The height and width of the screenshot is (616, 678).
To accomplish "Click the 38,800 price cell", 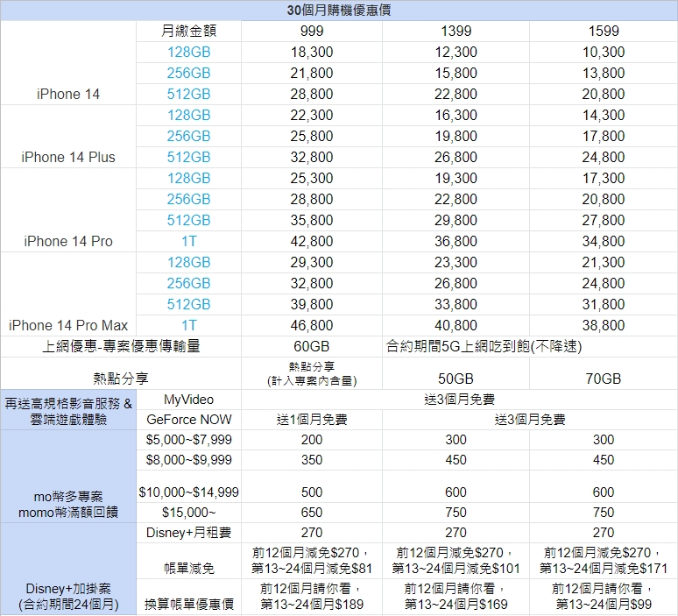I will [x=604, y=326].
